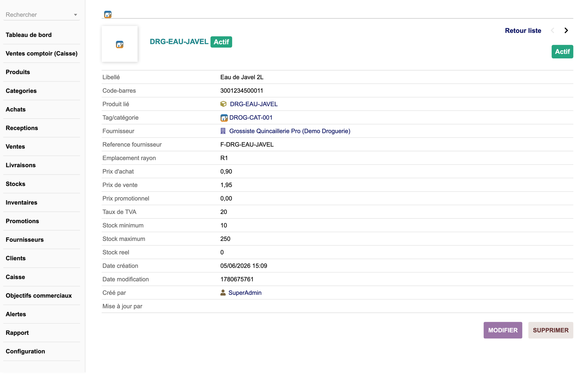Click the Rechercher search field
This screenshot has width=588, height=374.
point(41,15)
